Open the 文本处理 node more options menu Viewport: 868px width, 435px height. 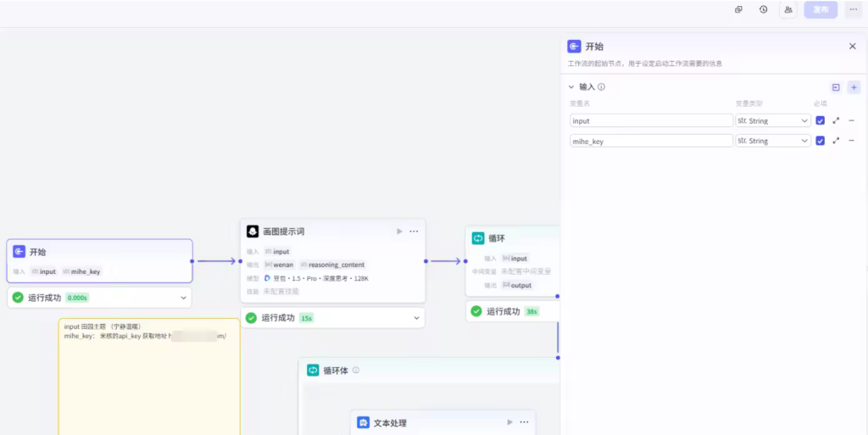tap(524, 422)
